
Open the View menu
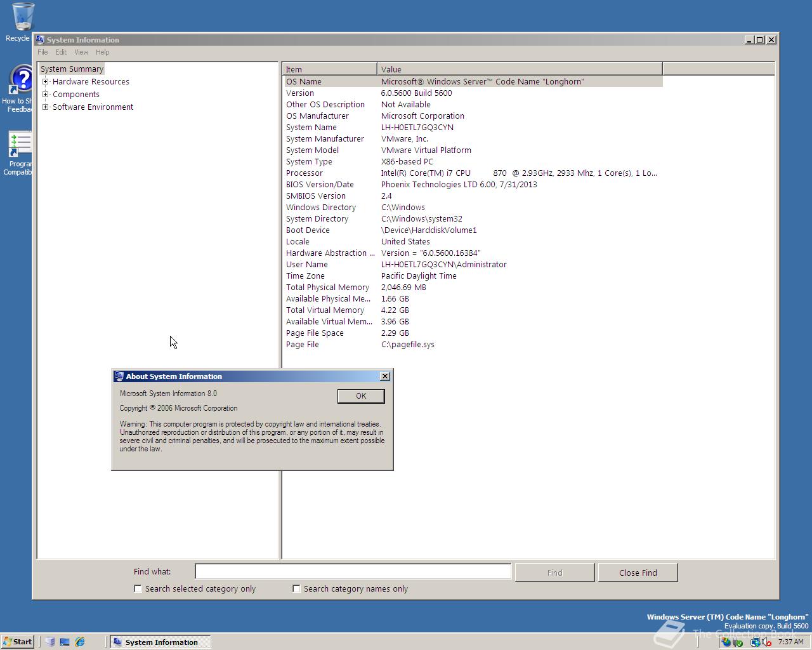point(81,52)
